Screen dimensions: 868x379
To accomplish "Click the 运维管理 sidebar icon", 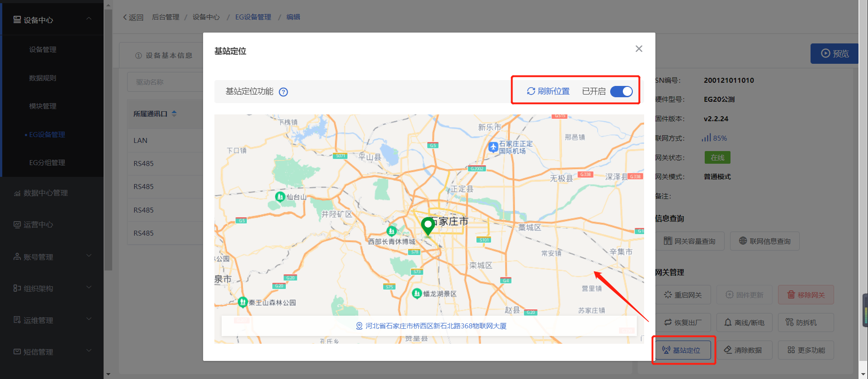I will coord(17,320).
